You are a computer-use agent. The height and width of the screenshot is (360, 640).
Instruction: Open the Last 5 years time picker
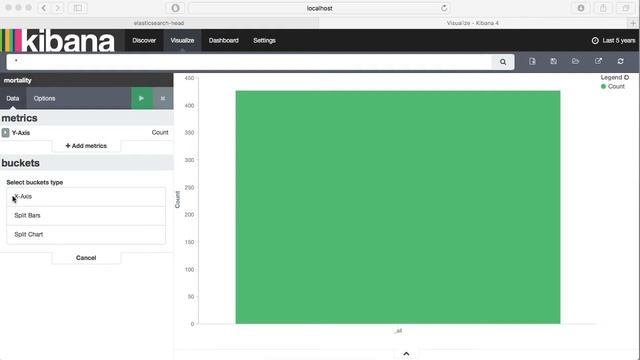pyautogui.click(x=613, y=40)
